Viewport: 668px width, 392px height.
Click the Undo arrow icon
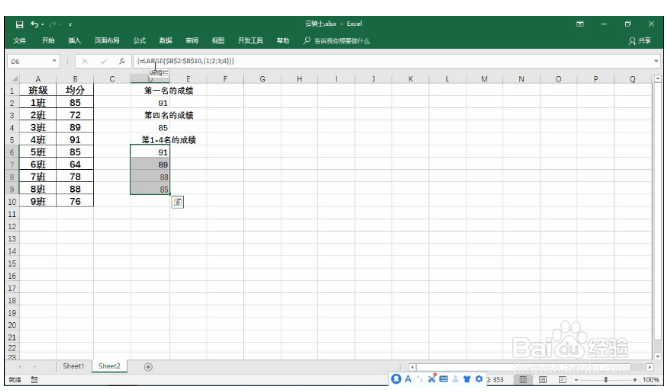(x=35, y=24)
